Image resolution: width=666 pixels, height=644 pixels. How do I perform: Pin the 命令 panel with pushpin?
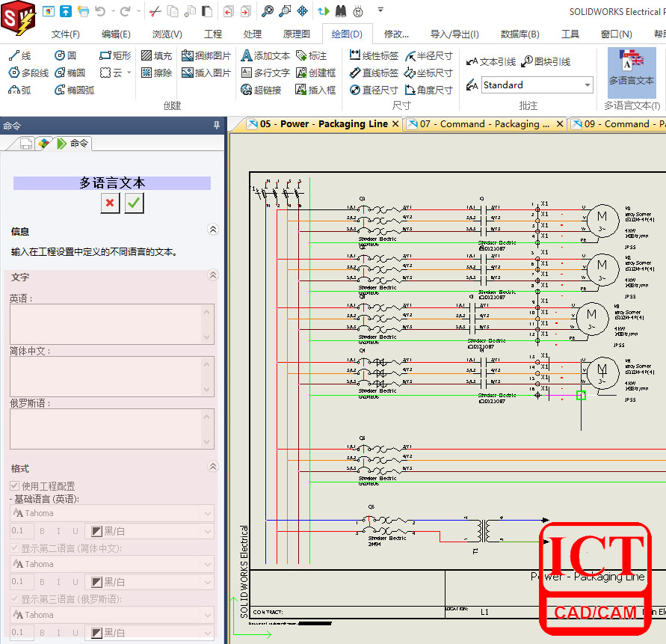tap(217, 126)
